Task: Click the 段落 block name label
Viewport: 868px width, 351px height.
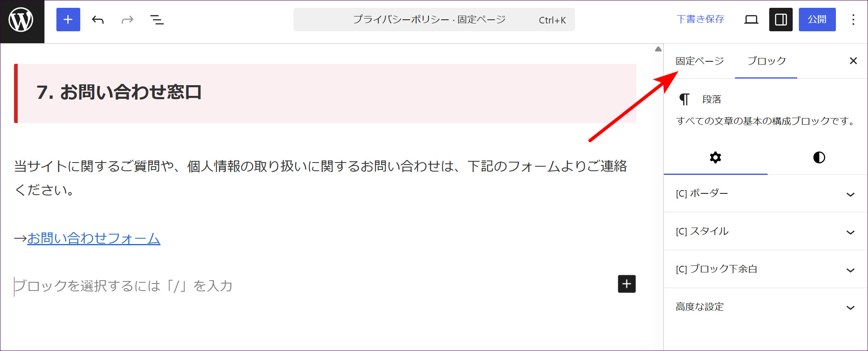Action: click(x=712, y=99)
